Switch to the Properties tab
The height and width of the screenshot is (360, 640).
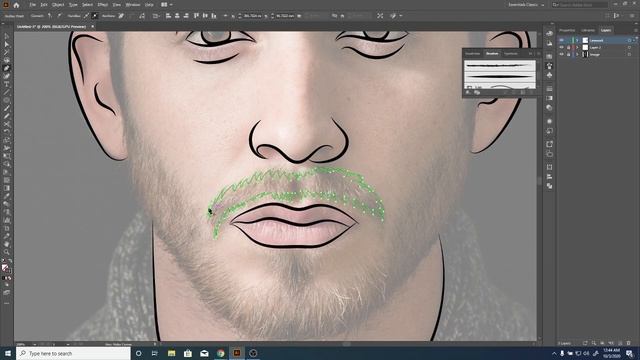567,30
